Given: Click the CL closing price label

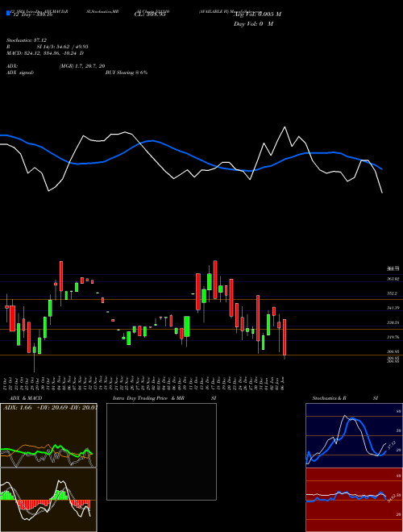Looking at the screenshot, I should pos(150,15).
